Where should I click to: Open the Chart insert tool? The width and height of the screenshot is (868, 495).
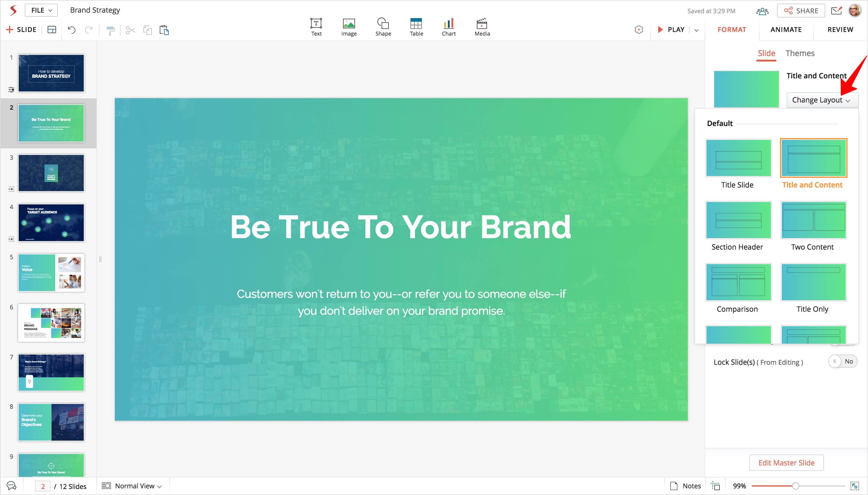pos(448,27)
